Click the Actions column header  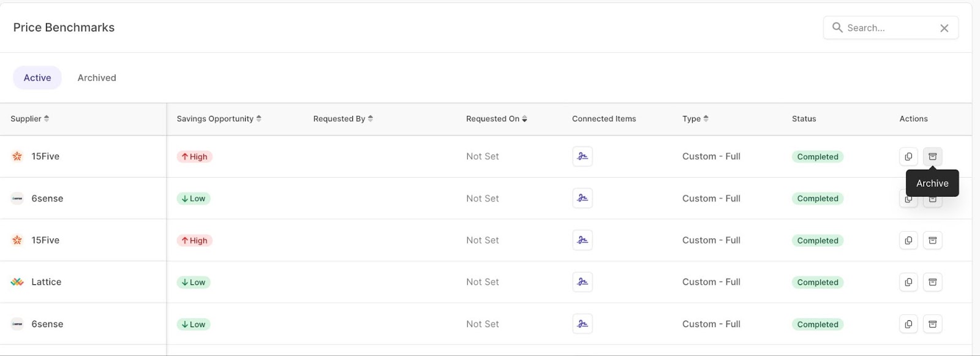click(x=913, y=119)
